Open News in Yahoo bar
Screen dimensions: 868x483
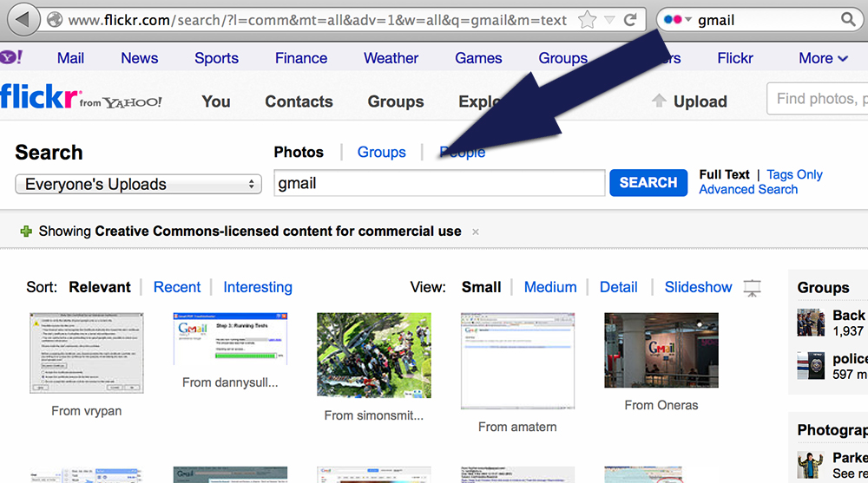click(140, 58)
